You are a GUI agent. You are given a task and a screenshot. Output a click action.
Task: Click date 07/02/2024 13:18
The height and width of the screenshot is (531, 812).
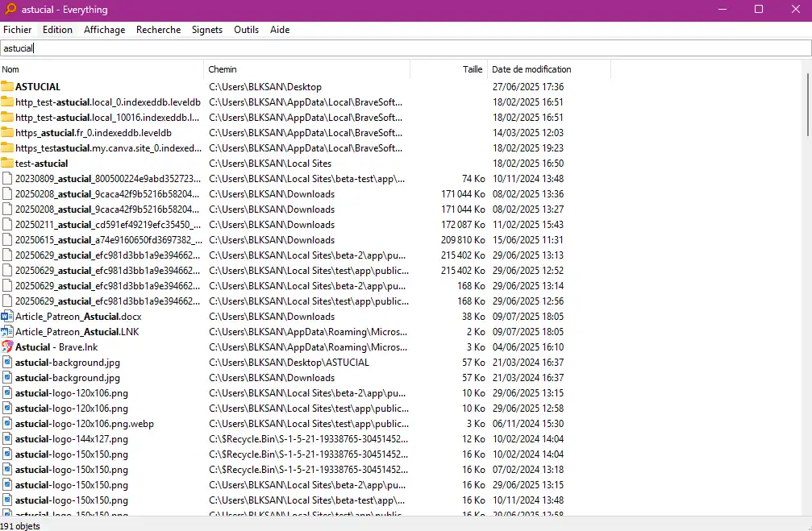click(x=527, y=470)
